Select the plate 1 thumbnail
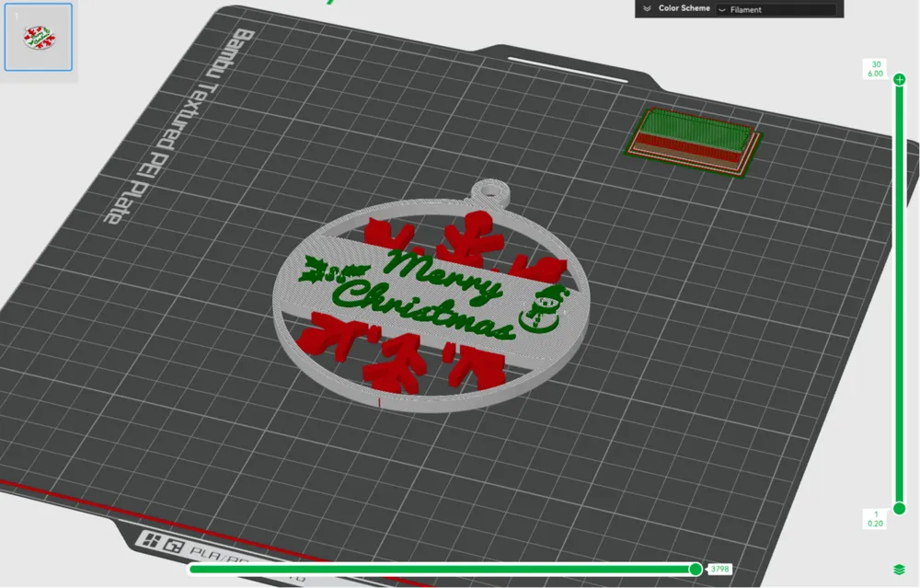The width and height of the screenshot is (920, 588). click(39, 37)
